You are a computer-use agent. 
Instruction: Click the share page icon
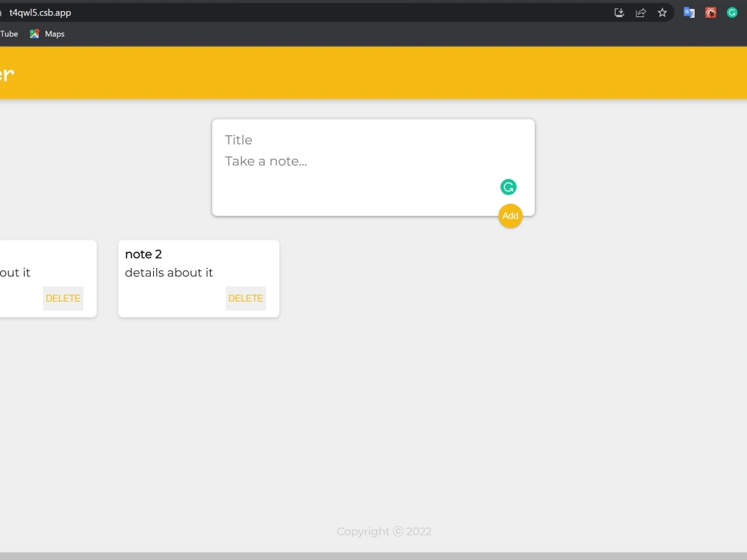point(641,13)
